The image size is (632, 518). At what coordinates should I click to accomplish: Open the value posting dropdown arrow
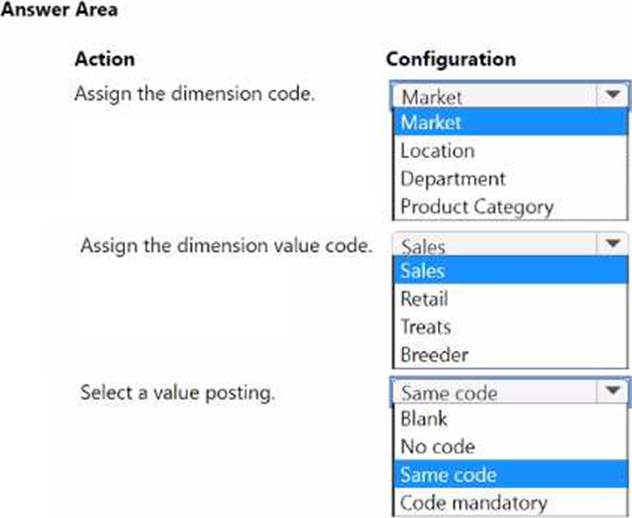[x=611, y=392]
